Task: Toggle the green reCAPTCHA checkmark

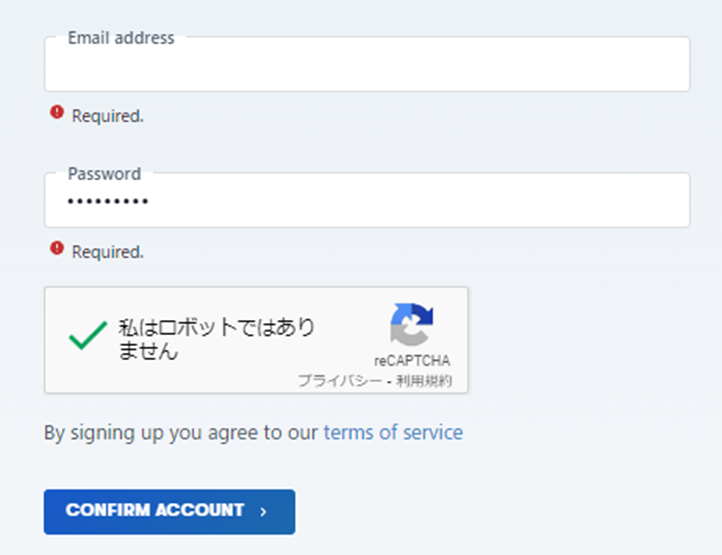Action: tap(87, 337)
